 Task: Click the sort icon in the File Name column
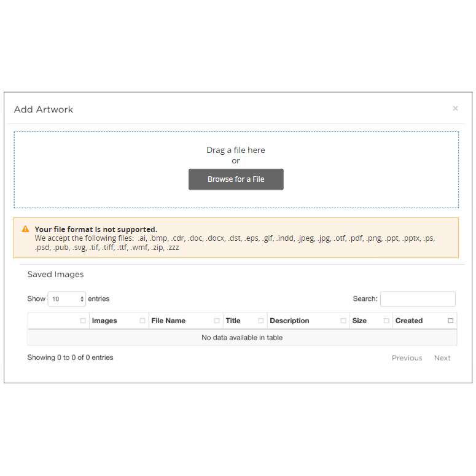(217, 321)
